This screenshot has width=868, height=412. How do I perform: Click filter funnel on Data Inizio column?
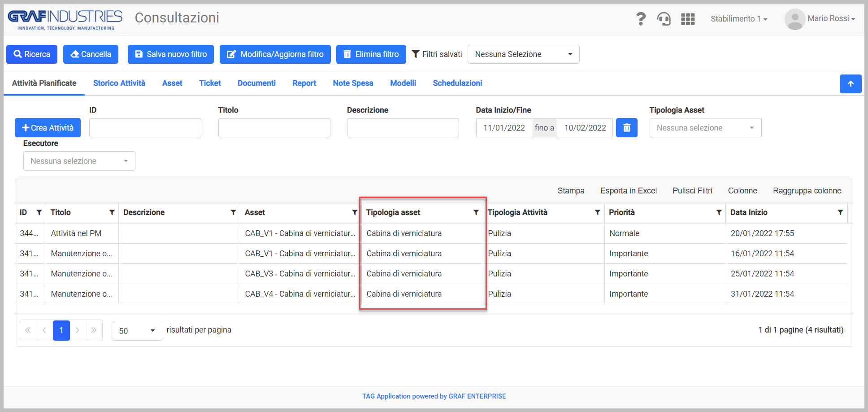(841, 212)
